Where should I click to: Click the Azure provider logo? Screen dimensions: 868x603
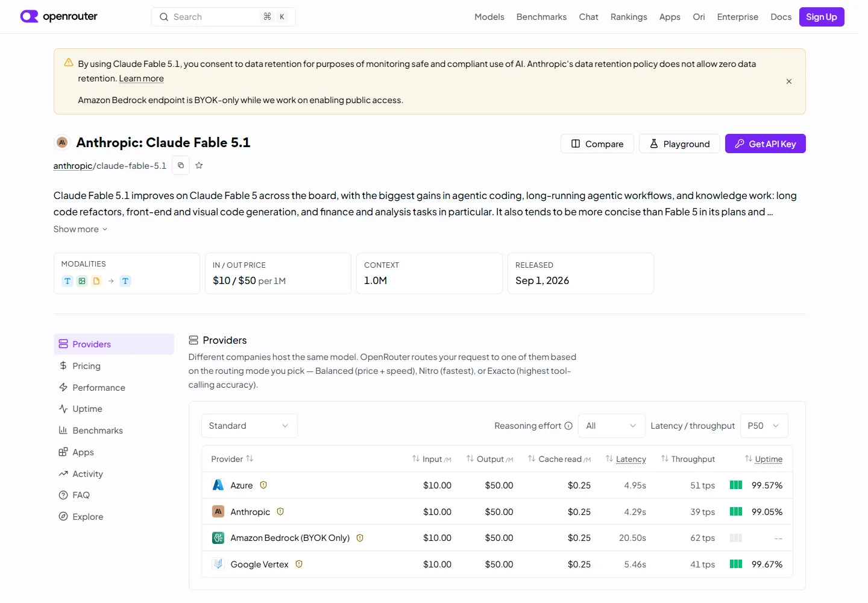pyautogui.click(x=218, y=485)
